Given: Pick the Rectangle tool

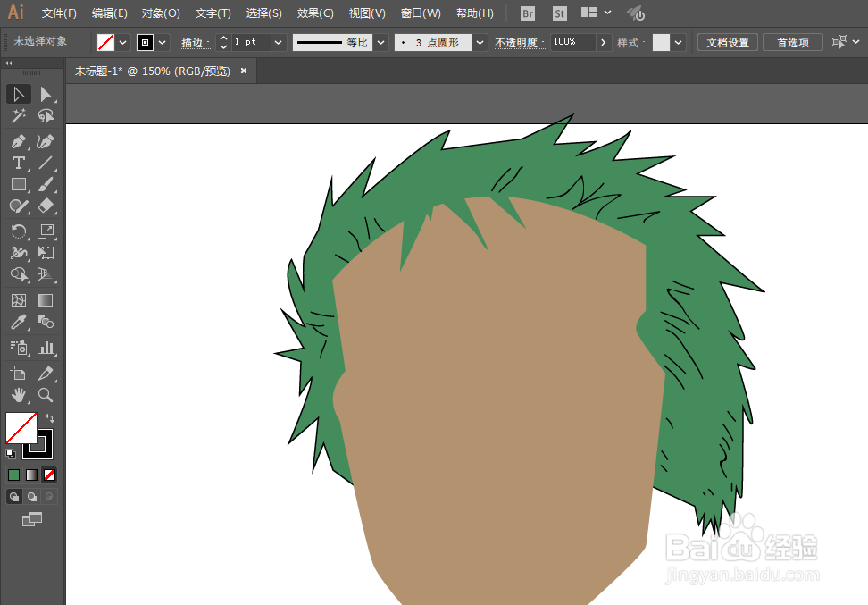Looking at the screenshot, I should coord(18,184).
